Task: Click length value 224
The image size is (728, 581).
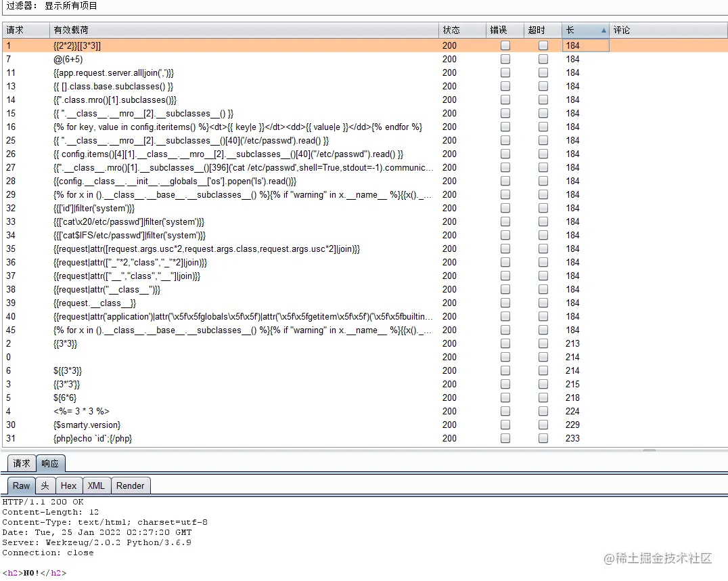Action: [572, 411]
